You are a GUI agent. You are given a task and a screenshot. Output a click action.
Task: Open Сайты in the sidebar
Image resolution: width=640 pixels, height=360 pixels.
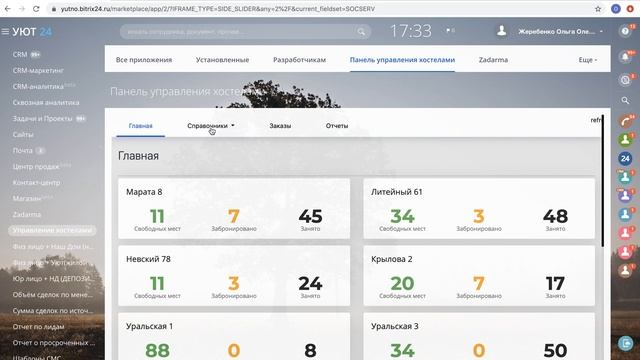click(23, 134)
